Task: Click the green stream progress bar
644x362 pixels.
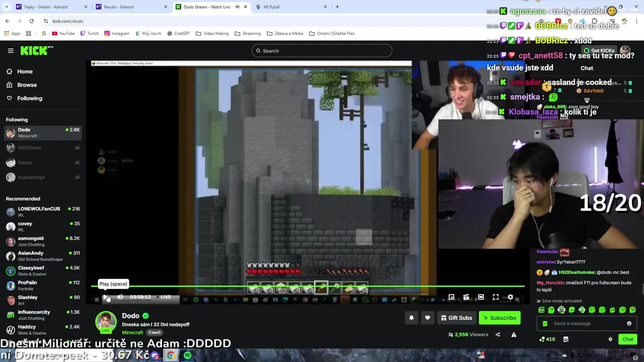Action: click(x=307, y=287)
